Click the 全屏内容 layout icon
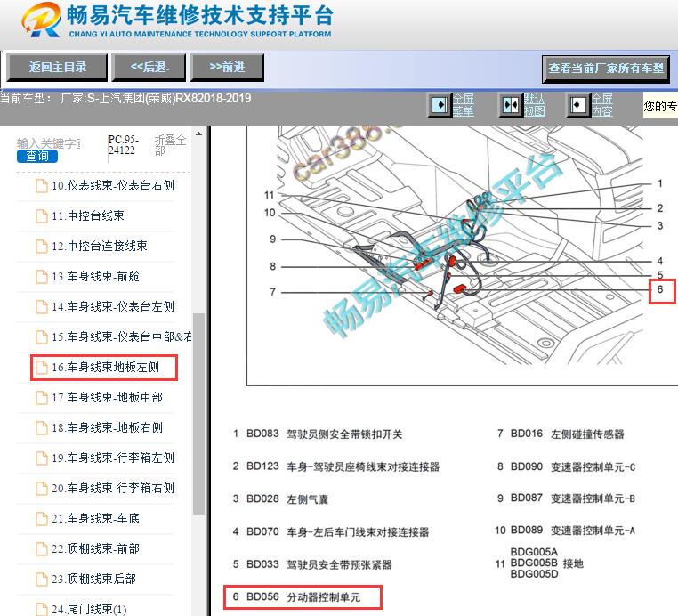 [577, 105]
